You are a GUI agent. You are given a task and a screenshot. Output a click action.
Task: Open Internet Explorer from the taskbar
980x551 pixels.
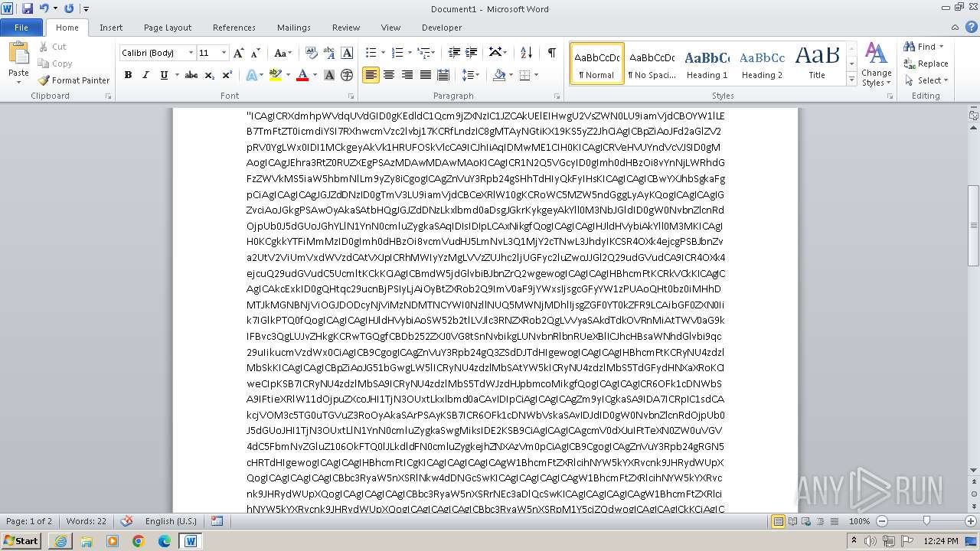(60, 540)
